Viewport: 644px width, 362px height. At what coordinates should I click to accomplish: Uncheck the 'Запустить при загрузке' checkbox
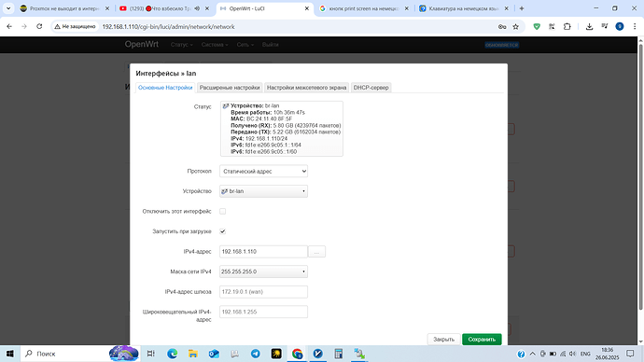pyautogui.click(x=223, y=231)
